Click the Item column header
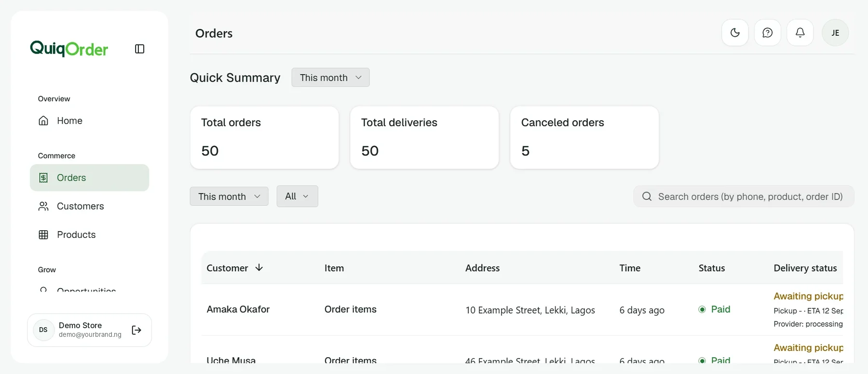This screenshot has width=868, height=374. point(334,268)
